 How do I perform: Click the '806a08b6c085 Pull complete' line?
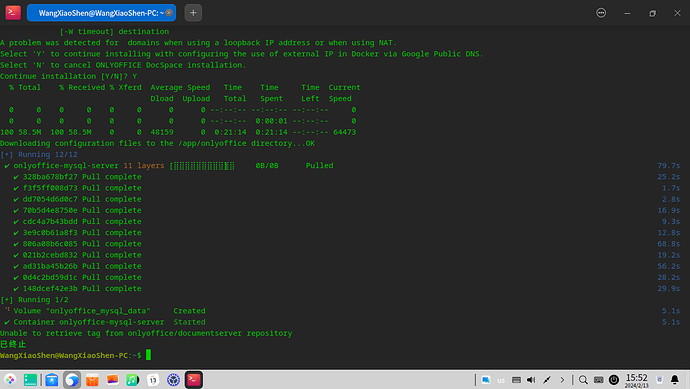click(x=77, y=244)
